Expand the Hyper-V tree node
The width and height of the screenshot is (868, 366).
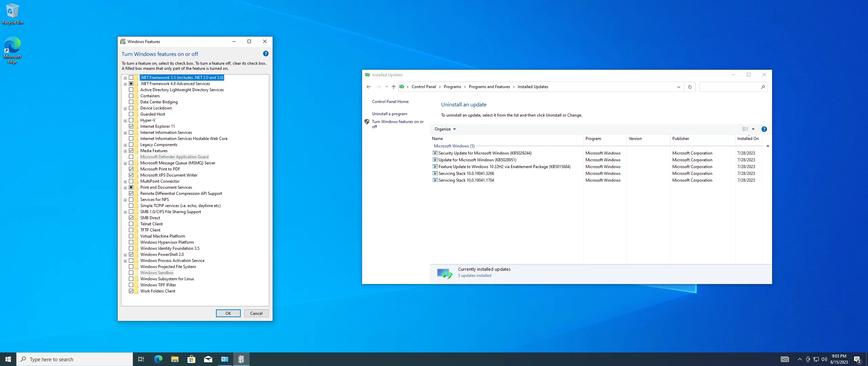(x=125, y=121)
